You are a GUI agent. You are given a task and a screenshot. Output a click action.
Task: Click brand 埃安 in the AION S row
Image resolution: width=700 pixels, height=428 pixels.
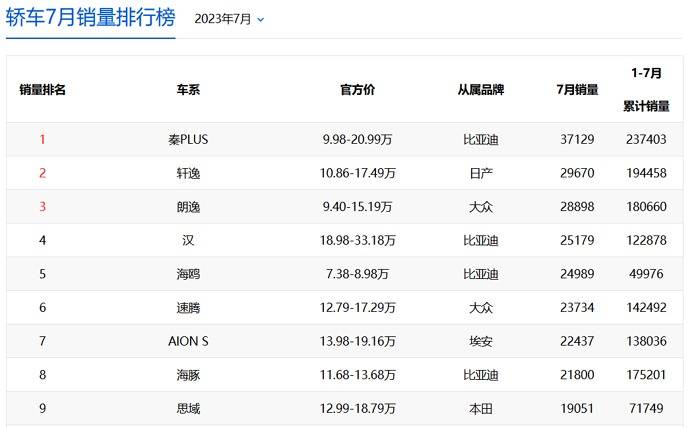481,341
